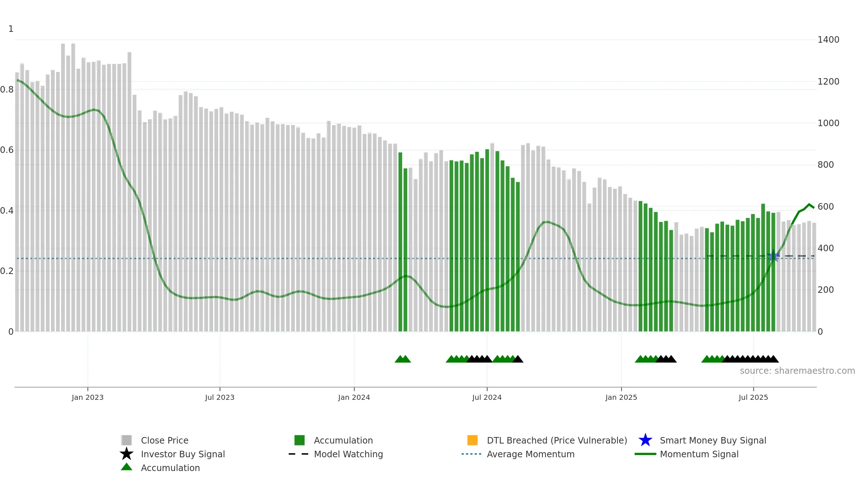Click the Jan 2024 axis label

click(354, 397)
